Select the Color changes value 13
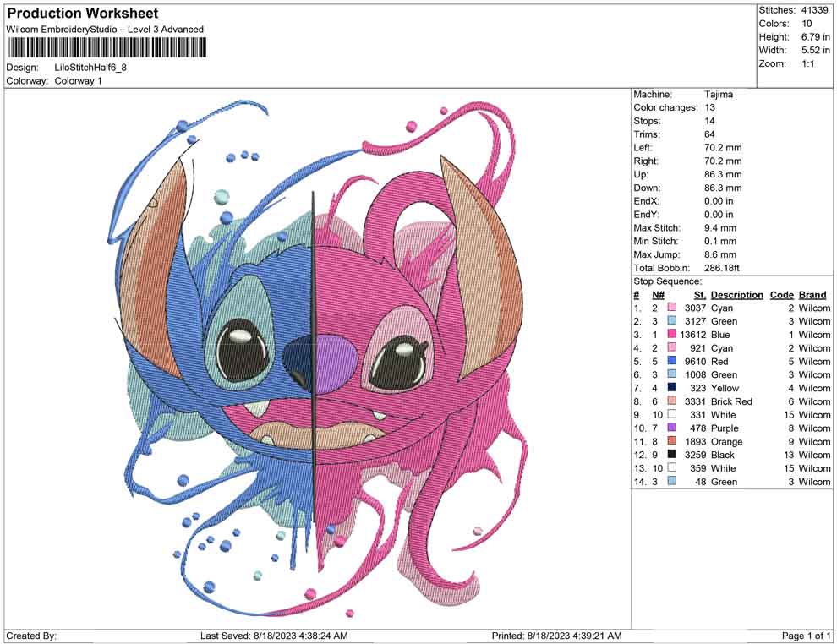The height and width of the screenshot is (644, 837). [x=709, y=108]
